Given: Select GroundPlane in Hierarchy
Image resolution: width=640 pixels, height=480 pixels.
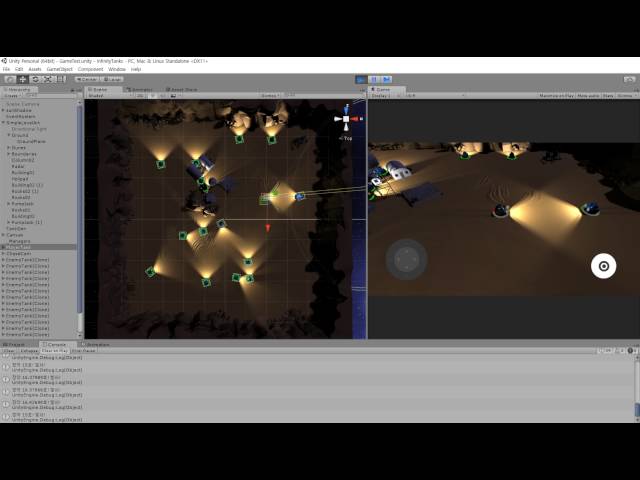Looking at the screenshot, I should click(31, 142).
